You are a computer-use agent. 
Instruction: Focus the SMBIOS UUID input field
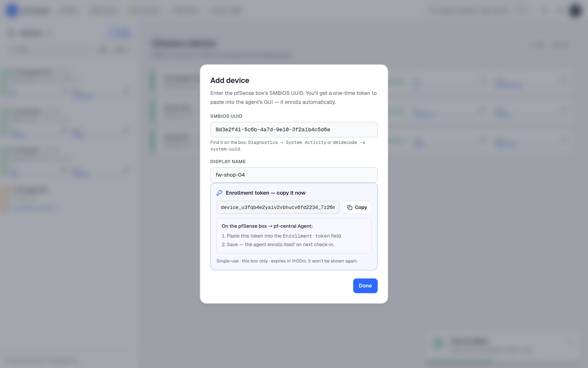[x=294, y=129]
